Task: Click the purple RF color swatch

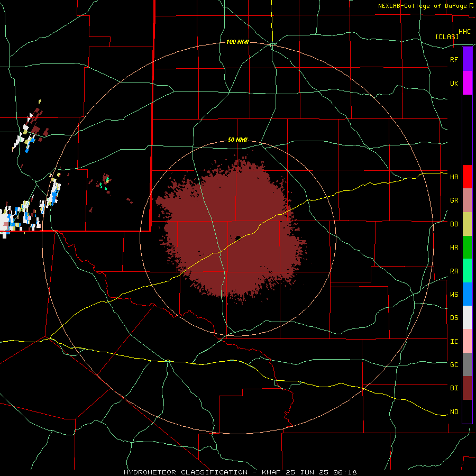Action: tap(467, 59)
